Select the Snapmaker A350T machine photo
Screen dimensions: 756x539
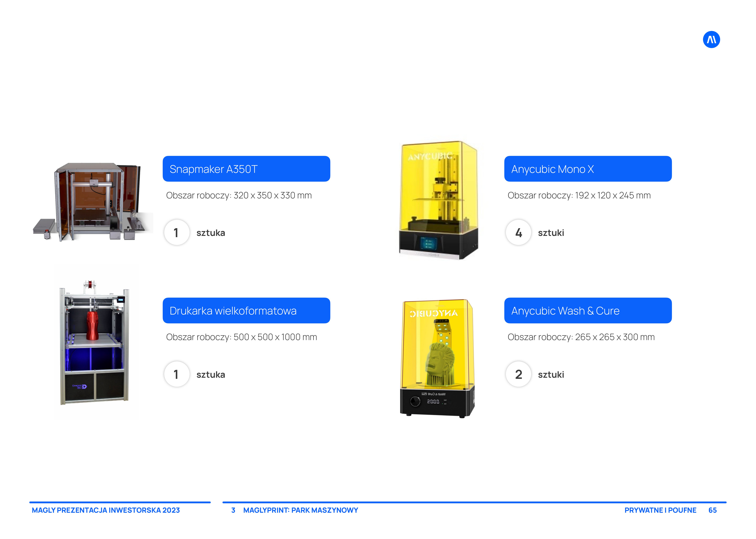[93, 202]
